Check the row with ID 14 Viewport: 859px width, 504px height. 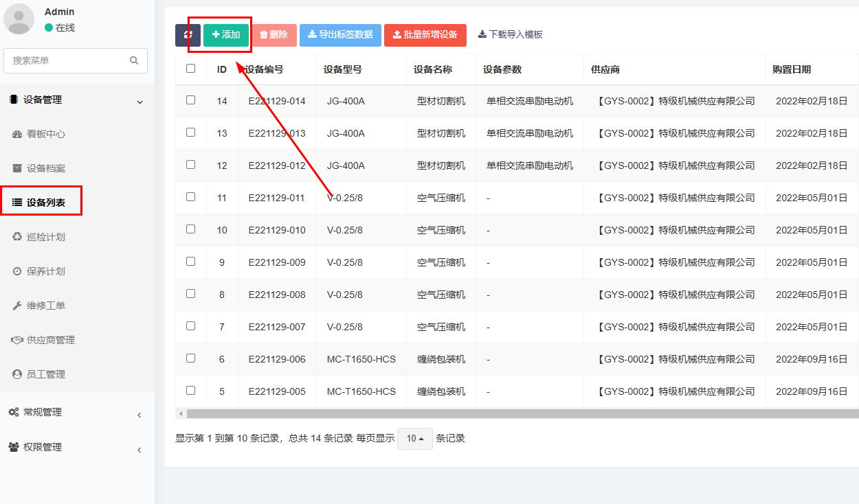[190, 100]
